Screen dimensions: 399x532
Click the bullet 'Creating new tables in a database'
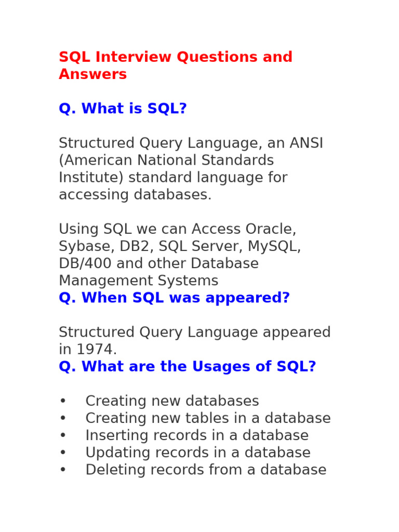(208, 418)
